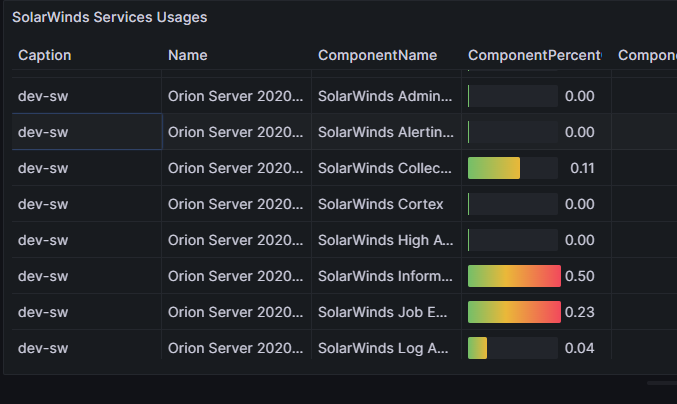
Task: Select dev-sw cell in SolarWinds Alerting row
Action: (87, 132)
